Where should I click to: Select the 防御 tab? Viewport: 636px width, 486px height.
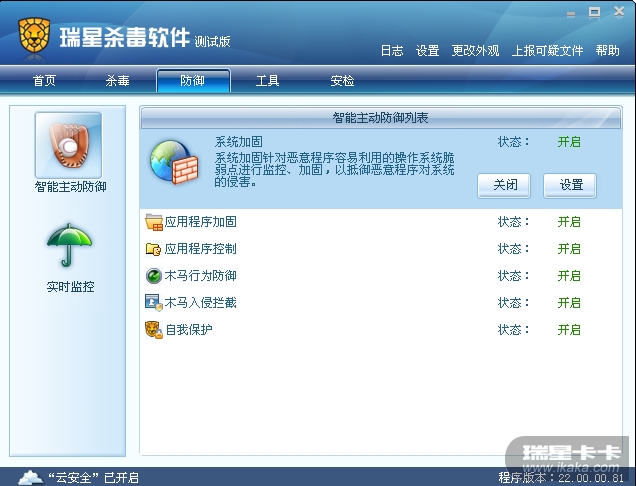(x=193, y=80)
